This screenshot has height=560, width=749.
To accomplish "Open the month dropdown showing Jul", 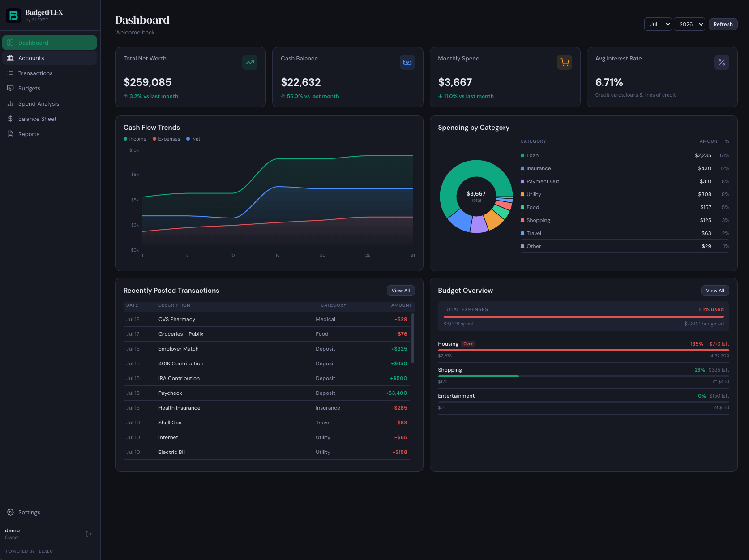I will tap(658, 24).
